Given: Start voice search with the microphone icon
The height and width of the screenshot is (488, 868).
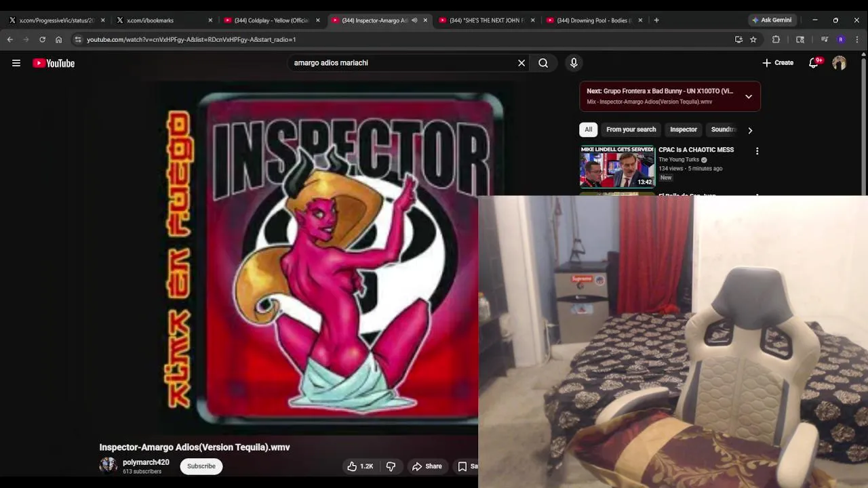Looking at the screenshot, I should coord(574,63).
